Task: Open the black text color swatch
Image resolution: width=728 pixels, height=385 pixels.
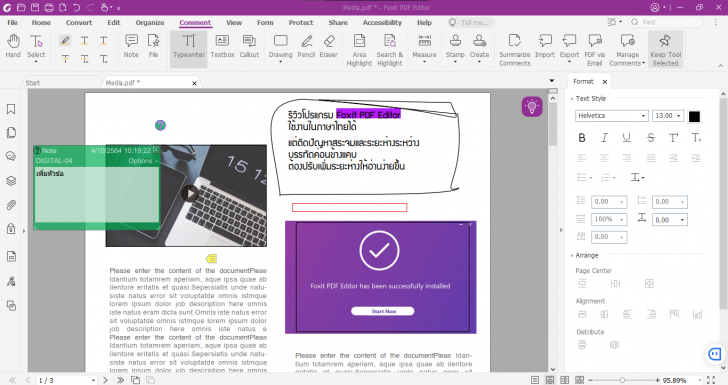Action: [694, 116]
